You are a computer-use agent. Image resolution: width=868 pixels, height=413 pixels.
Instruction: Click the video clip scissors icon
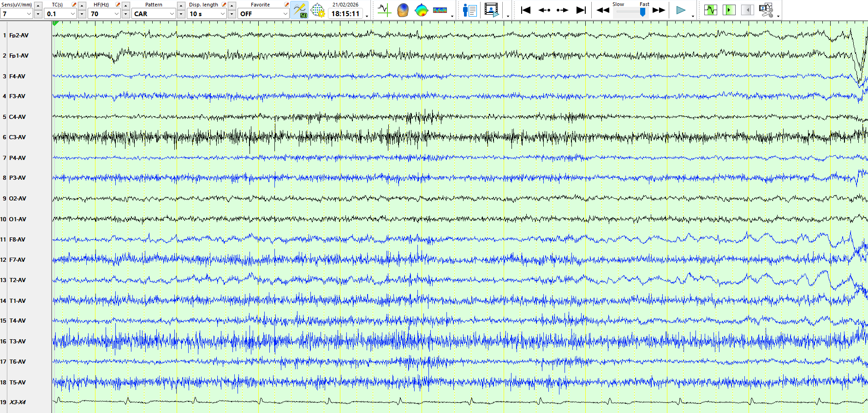pos(766,10)
